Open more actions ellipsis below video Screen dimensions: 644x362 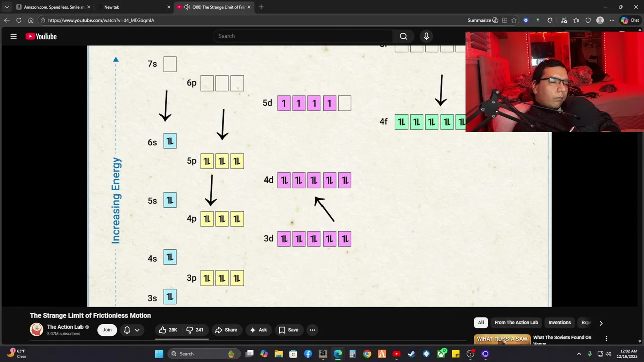(312, 330)
